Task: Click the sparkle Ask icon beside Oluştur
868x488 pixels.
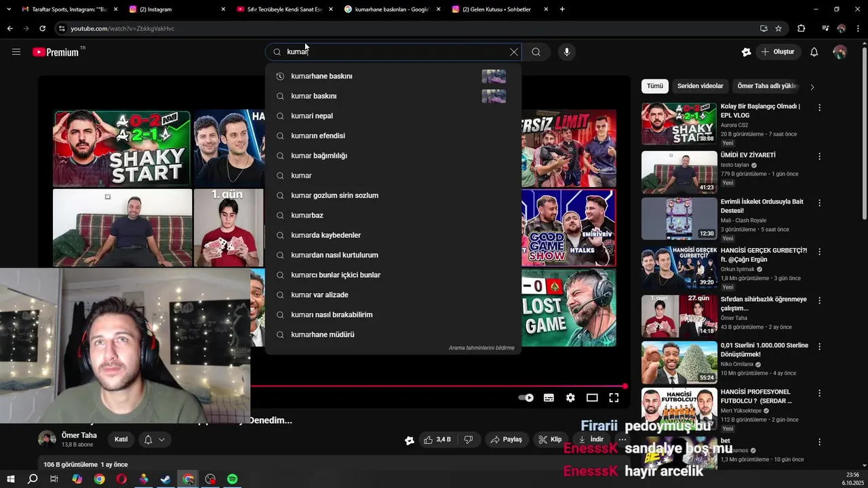Action: point(746,52)
